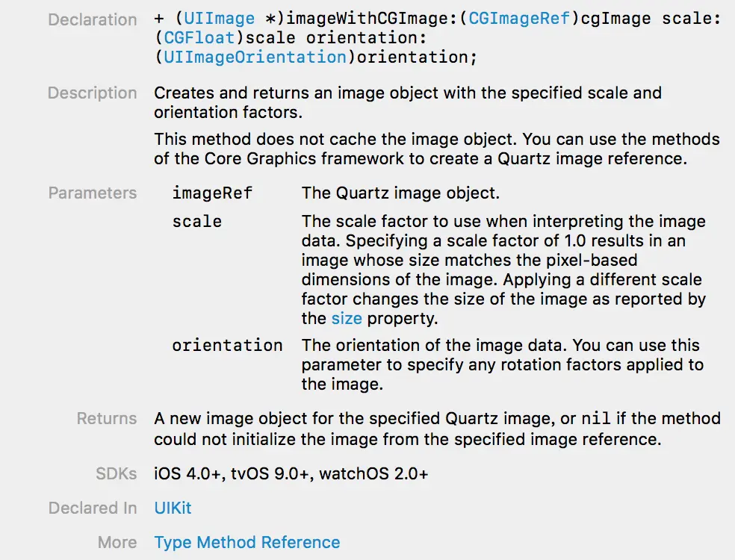This screenshot has height=560, width=735.
Task: Click the Declaration section label
Action: point(93,19)
